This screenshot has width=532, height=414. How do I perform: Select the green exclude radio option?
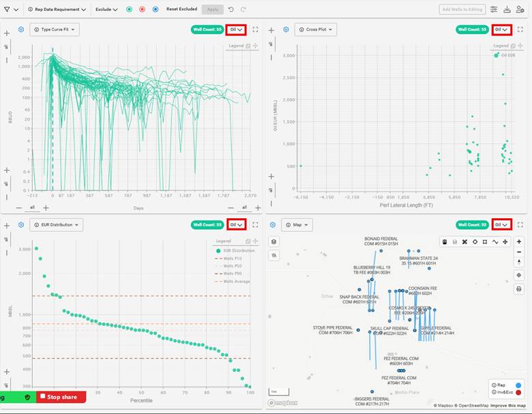pyautogui.click(x=130, y=10)
